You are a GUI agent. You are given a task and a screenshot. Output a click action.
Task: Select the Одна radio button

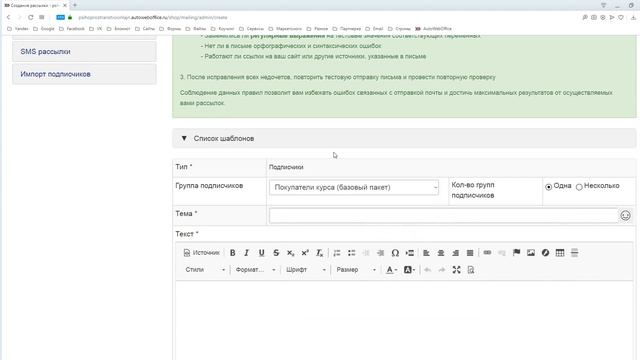tap(549, 187)
